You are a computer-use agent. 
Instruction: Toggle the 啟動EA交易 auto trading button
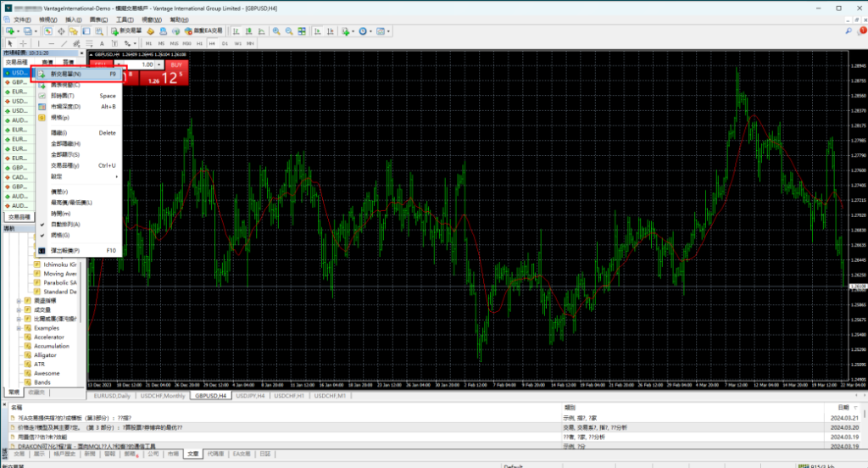click(200, 31)
